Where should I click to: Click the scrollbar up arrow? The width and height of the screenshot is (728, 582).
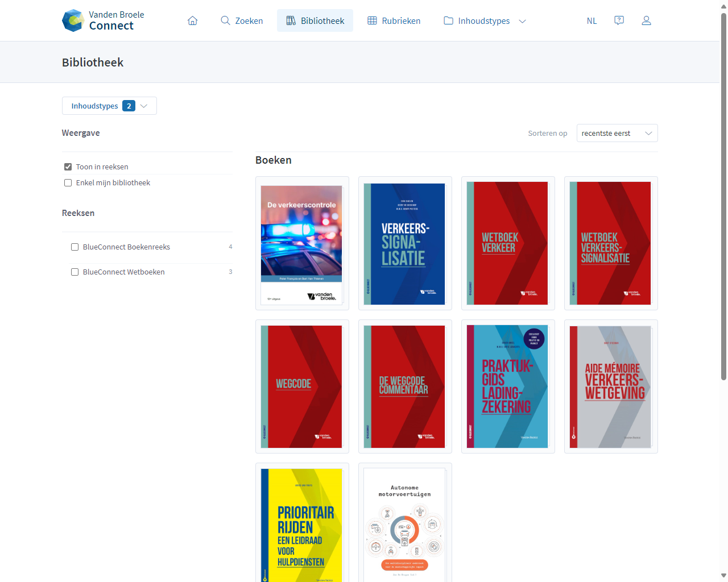723,5
